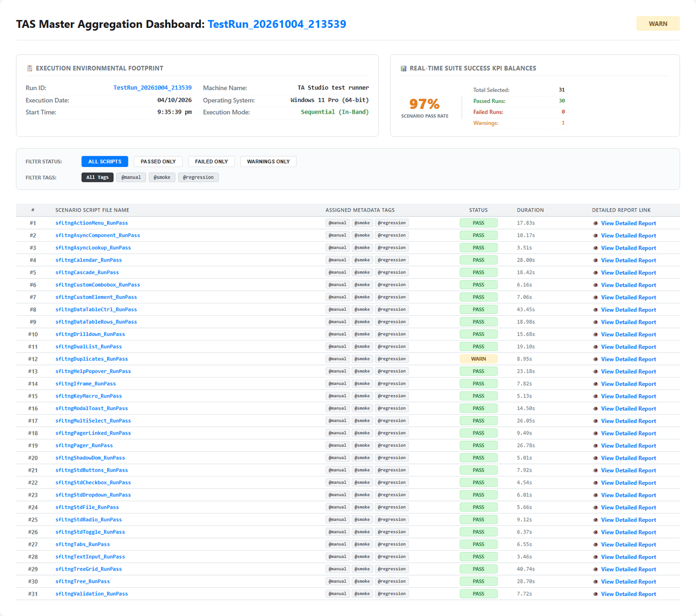This screenshot has height=616, width=696.
Task: Click the report icon for sfLtngStdButtons_RunPass
Action: point(596,470)
